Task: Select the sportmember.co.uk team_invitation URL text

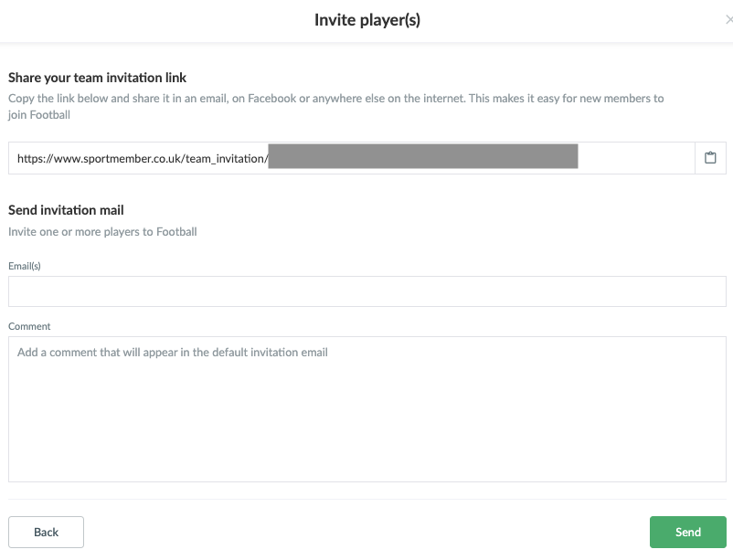Action: [143, 158]
